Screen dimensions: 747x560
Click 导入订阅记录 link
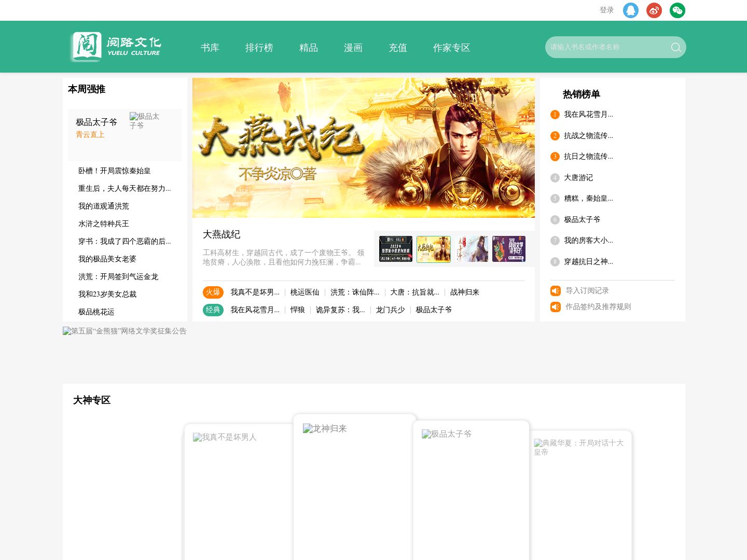click(587, 291)
